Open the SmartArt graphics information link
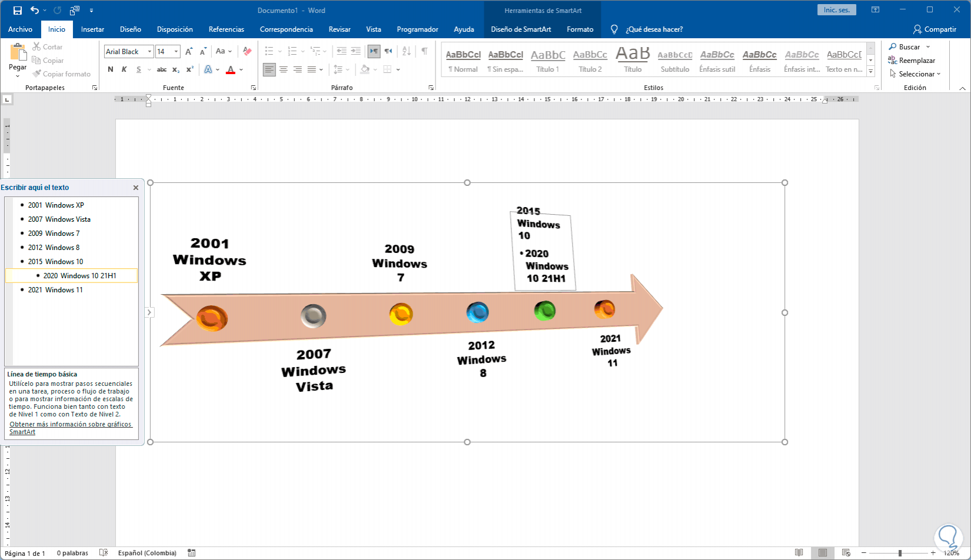 tap(71, 428)
